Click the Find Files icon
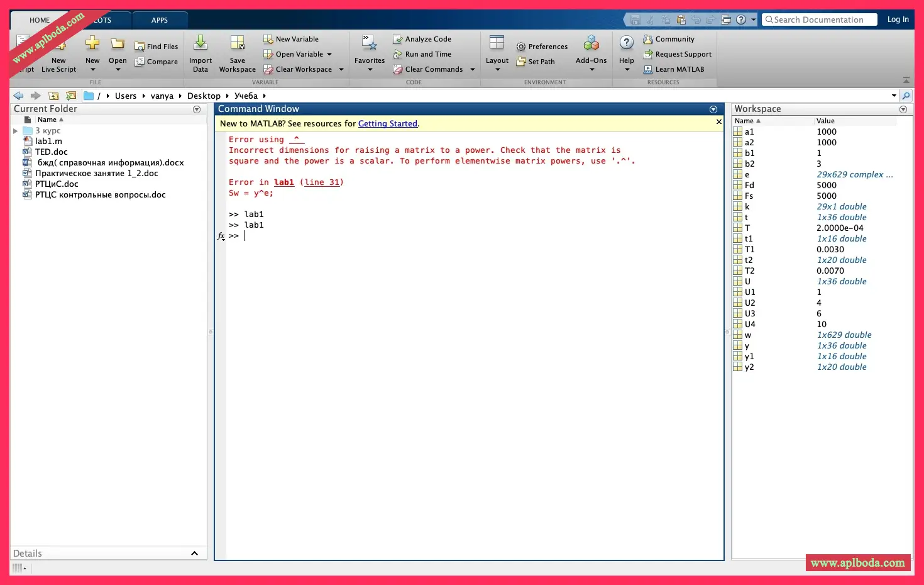 (x=140, y=47)
